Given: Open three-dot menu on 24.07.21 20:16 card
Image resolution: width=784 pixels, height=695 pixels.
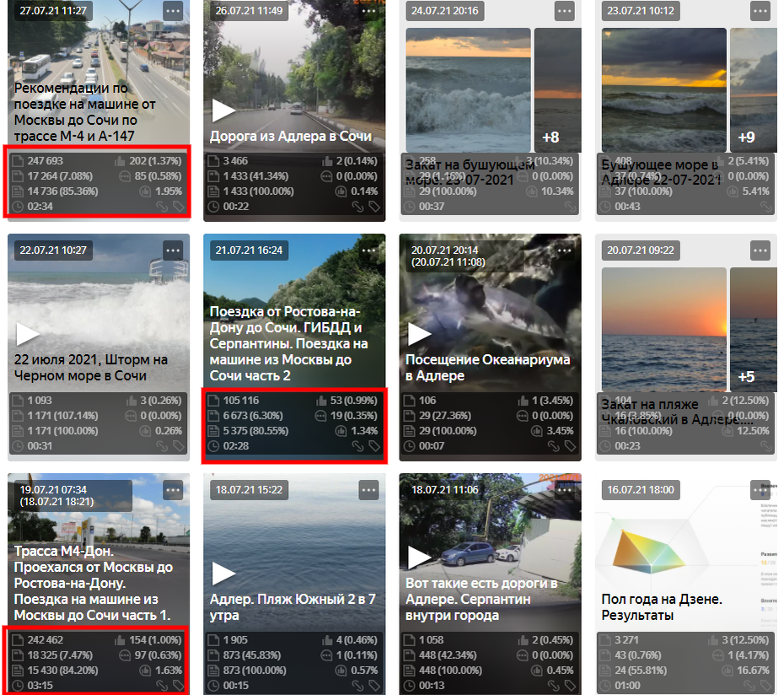Looking at the screenshot, I should coord(565,10).
